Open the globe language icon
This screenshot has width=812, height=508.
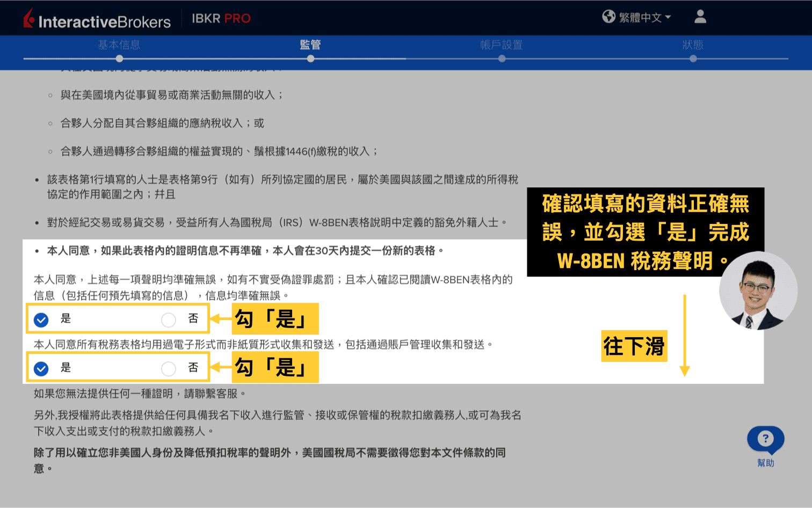pyautogui.click(x=608, y=17)
